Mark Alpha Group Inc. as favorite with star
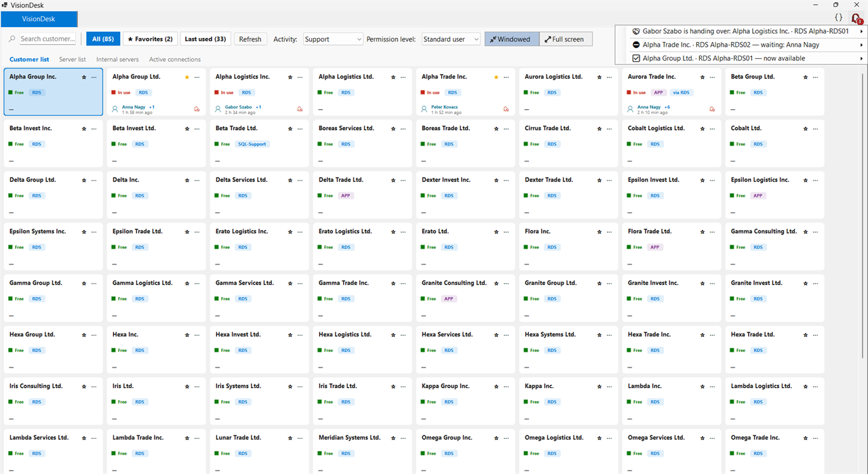This screenshot has height=474, width=868. coord(84,77)
